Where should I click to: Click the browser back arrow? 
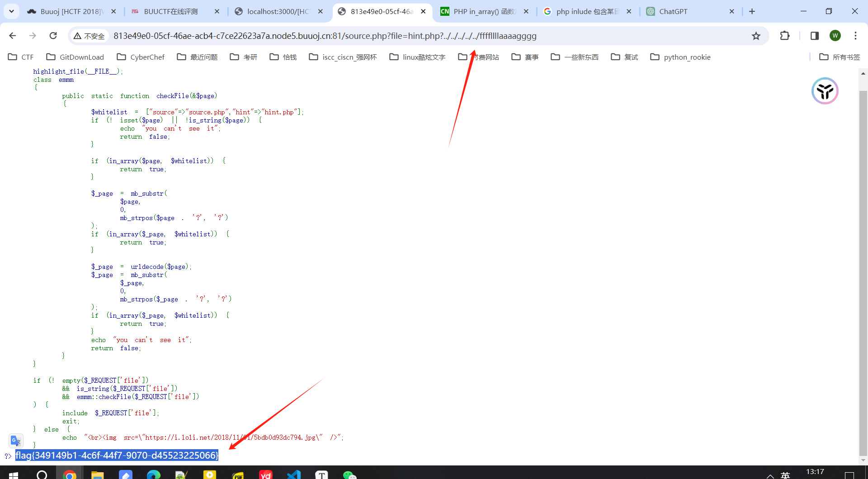[x=13, y=36]
